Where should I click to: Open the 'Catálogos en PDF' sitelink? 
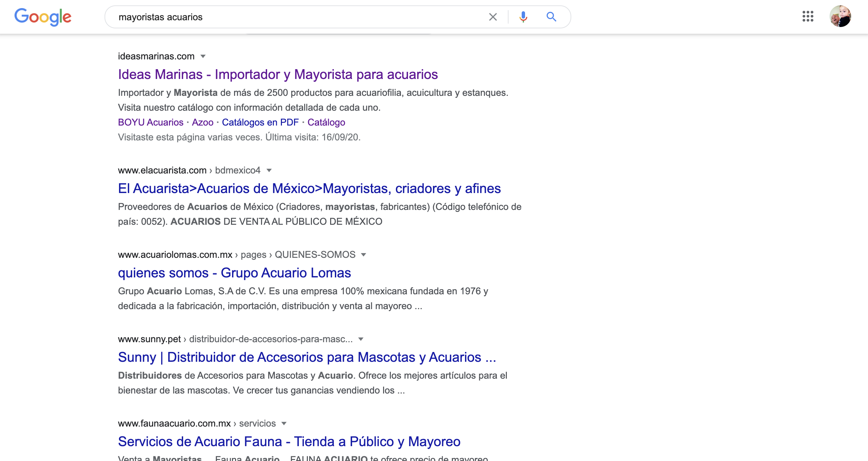[260, 122]
